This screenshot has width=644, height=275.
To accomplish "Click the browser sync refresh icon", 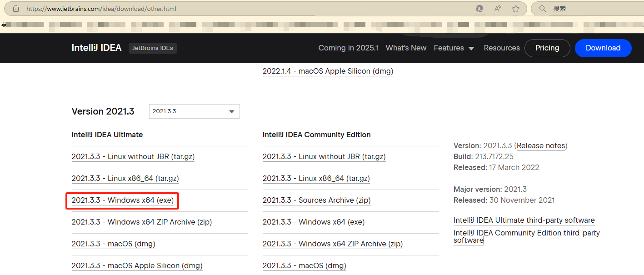I will pyautogui.click(x=479, y=9).
